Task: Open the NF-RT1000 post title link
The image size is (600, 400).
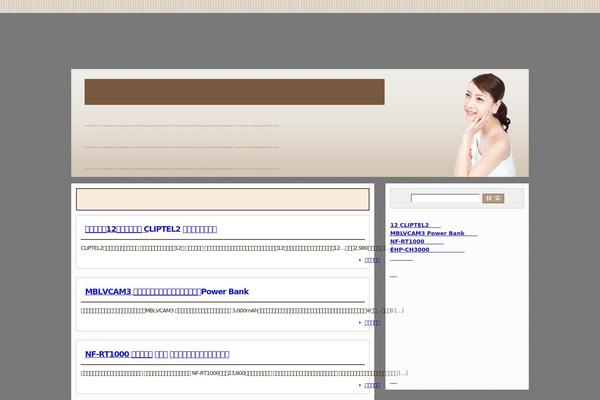Action: (157, 354)
